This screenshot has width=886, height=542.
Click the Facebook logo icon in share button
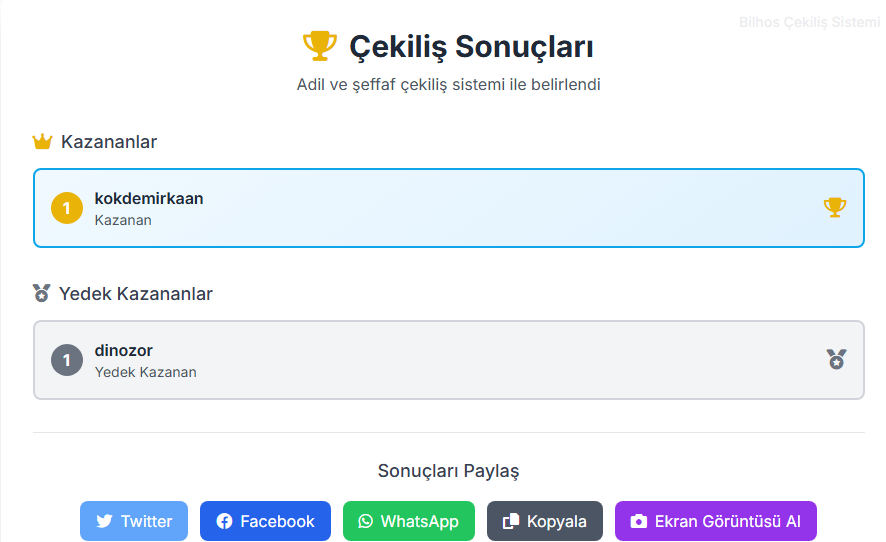[224, 521]
